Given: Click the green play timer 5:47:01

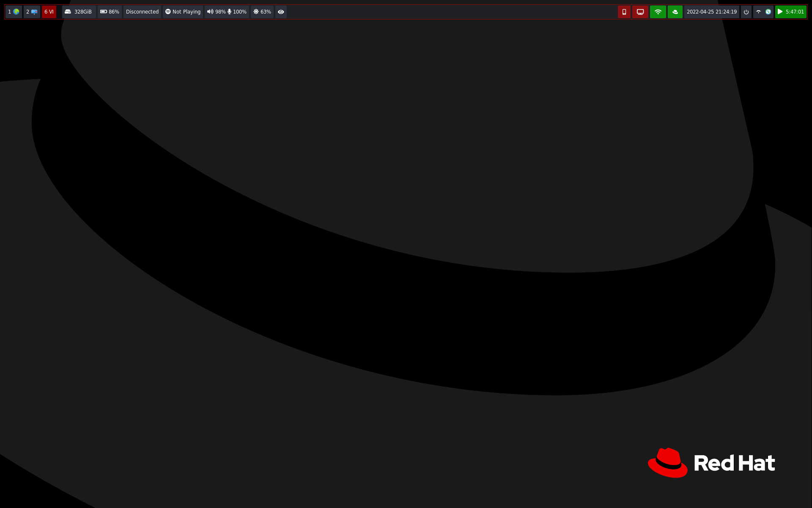Looking at the screenshot, I should tap(790, 12).
